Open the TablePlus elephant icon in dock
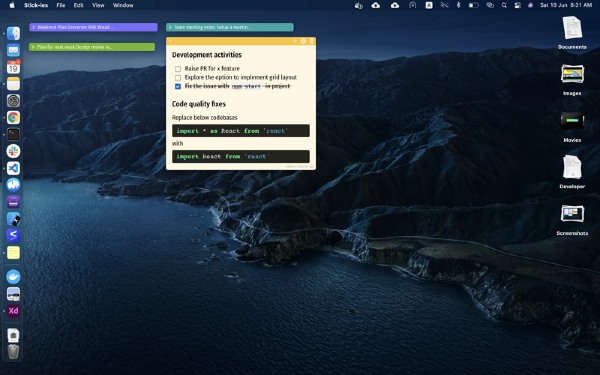600x375 pixels. [x=13, y=185]
